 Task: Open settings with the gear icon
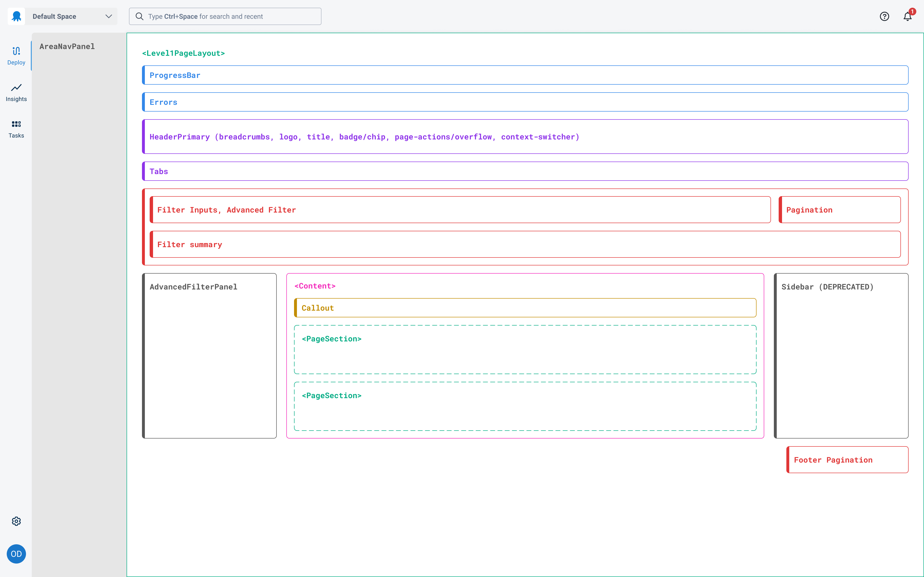(x=16, y=521)
